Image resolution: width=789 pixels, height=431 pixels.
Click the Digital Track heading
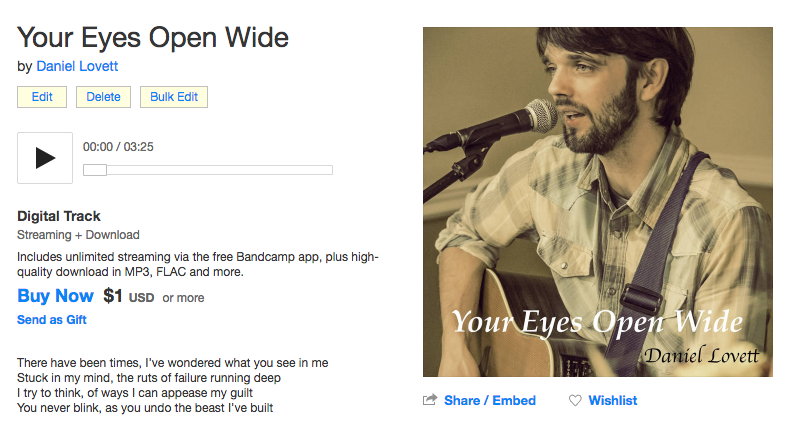(x=59, y=216)
